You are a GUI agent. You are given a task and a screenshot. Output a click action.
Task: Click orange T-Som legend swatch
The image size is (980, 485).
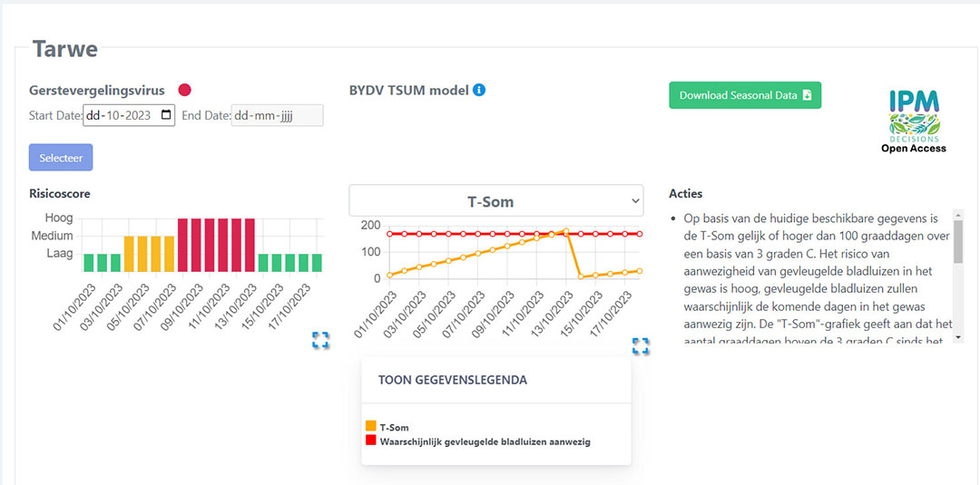click(x=370, y=426)
